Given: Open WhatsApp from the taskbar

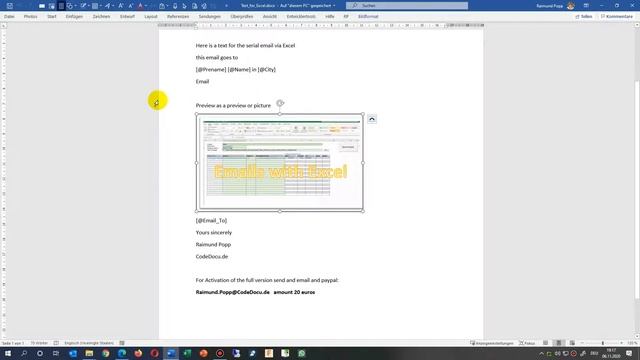Looking at the screenshot, I should point(302,353).
